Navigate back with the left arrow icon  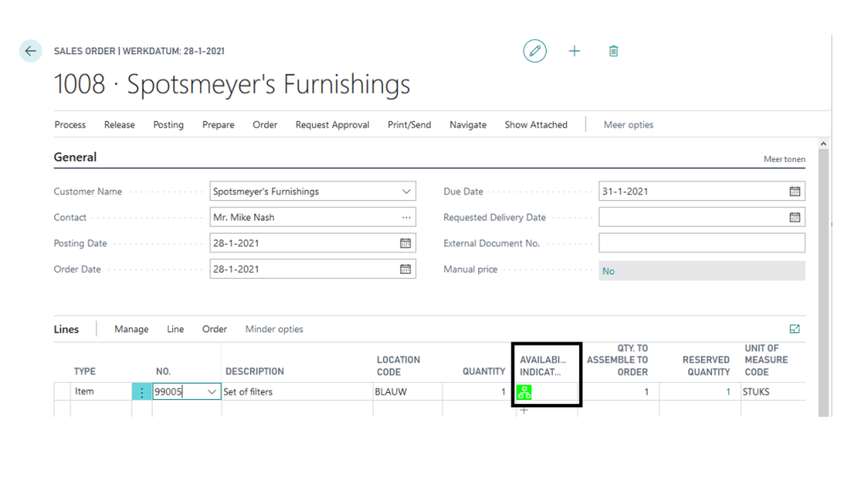[x=30, y=51]
